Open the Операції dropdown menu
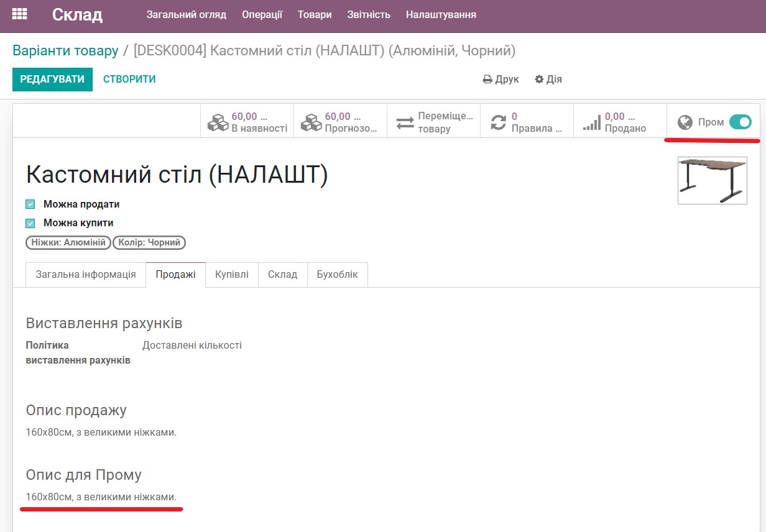Image resolution: width=766 pixels, height=532 pixels. tap(262, 14)
